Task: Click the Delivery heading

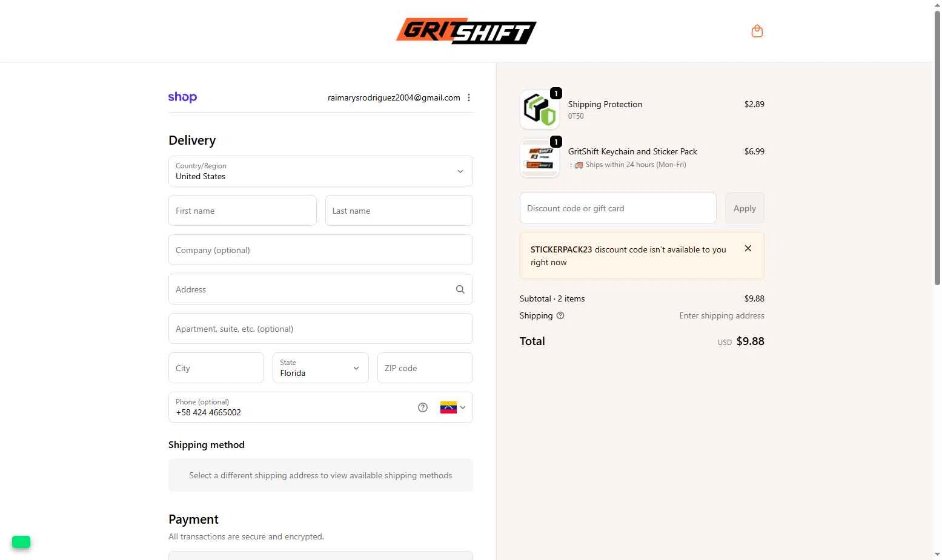Action: pyautogui.click(x=192, y=140)
